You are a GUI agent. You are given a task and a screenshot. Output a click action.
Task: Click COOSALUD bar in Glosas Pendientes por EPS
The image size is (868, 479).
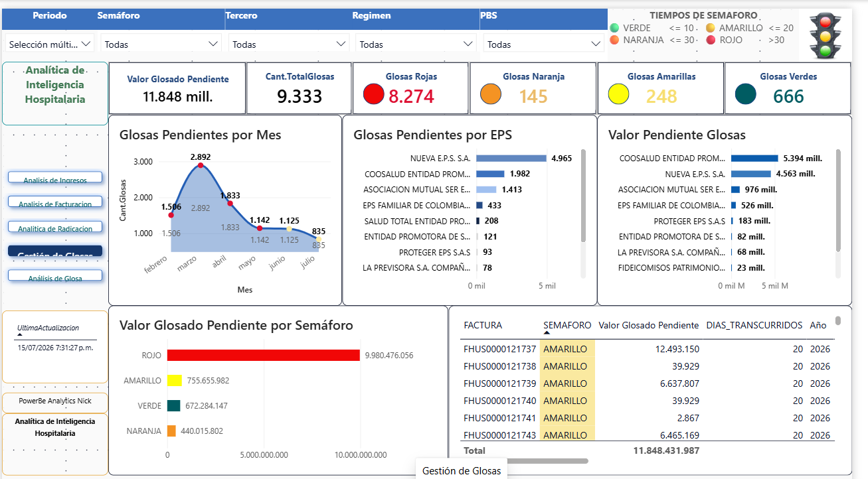[x=490, y=174]
